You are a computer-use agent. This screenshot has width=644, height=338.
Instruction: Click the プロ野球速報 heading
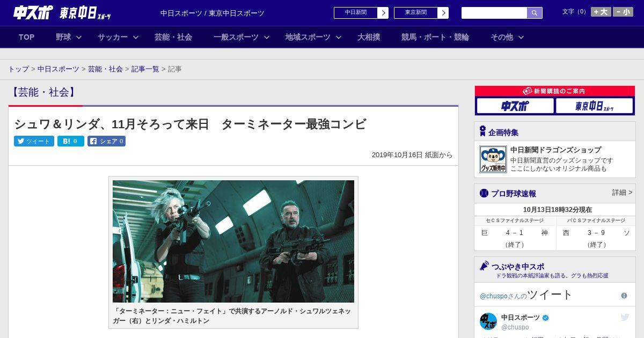514,194
